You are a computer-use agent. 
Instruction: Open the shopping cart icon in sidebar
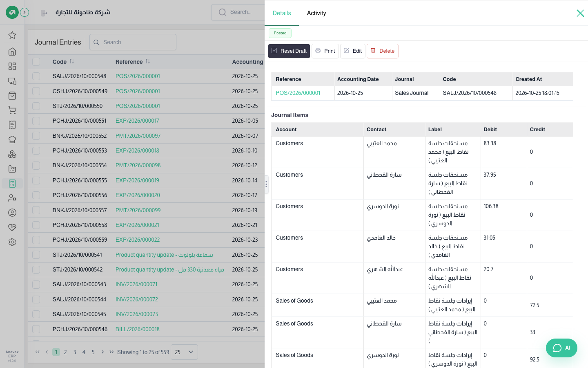coord(12,110)
